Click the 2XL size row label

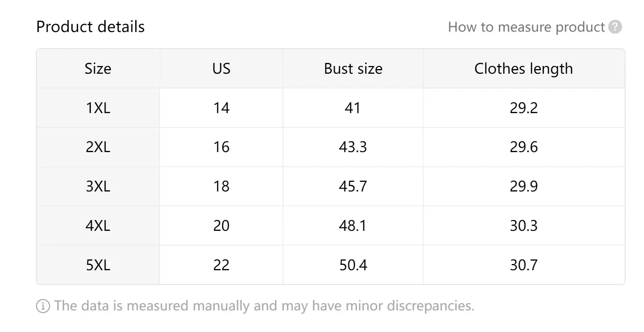point(98,147)
